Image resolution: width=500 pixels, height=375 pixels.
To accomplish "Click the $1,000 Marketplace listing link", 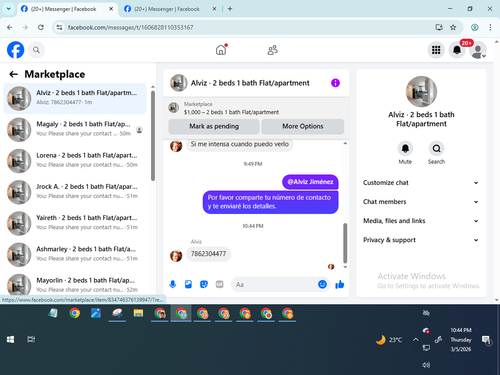I will [231, 112].
